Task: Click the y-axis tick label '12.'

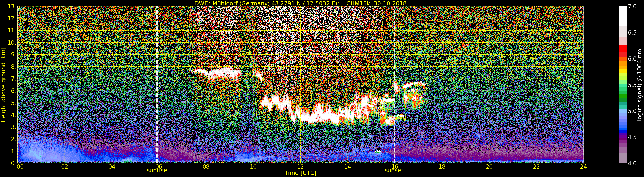Action: point(12,18)
